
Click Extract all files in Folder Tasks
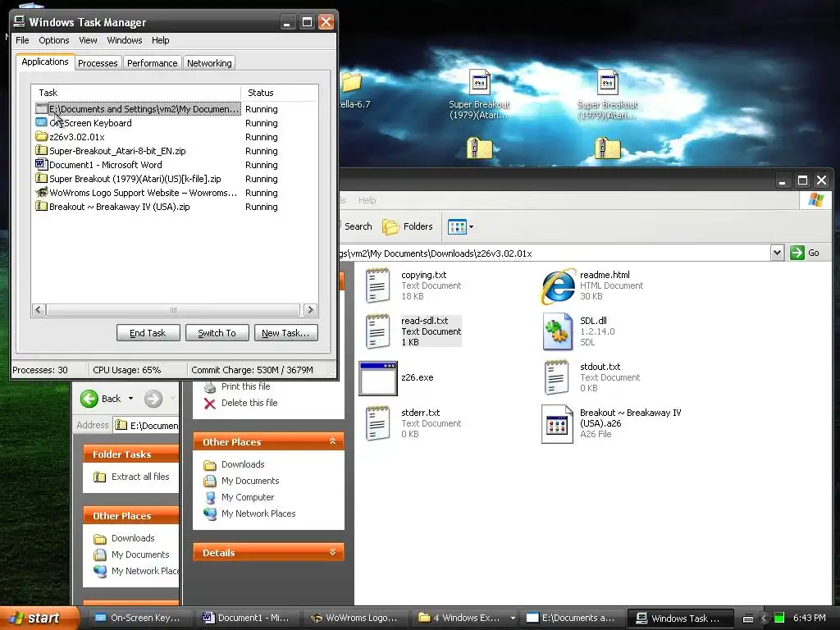[139, 477]
